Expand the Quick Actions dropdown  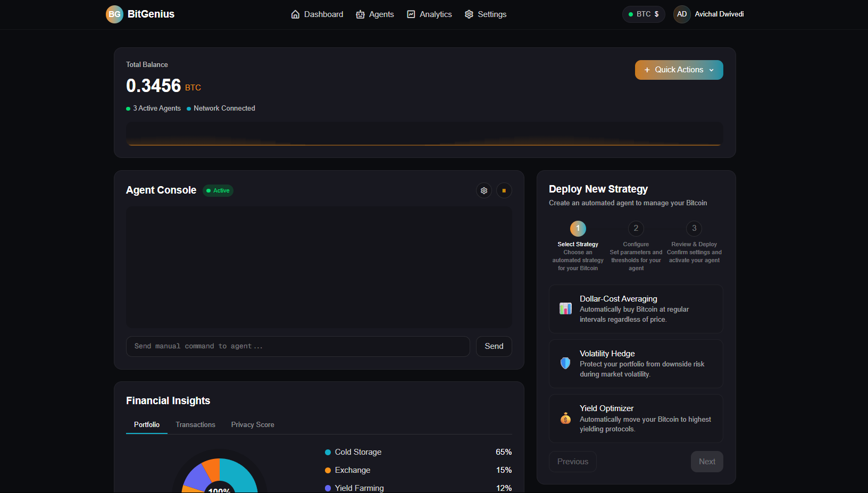point(679,70)
